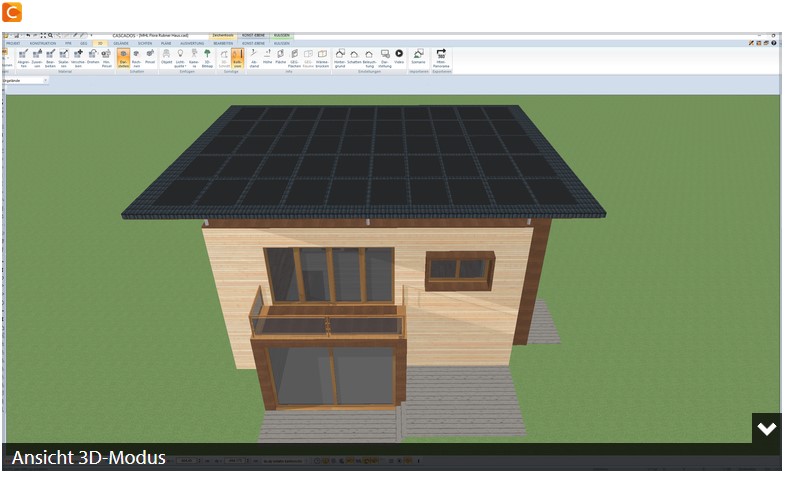Select the active 3D ribbon tab
This screenshot has width=785, height=477.
100,44
